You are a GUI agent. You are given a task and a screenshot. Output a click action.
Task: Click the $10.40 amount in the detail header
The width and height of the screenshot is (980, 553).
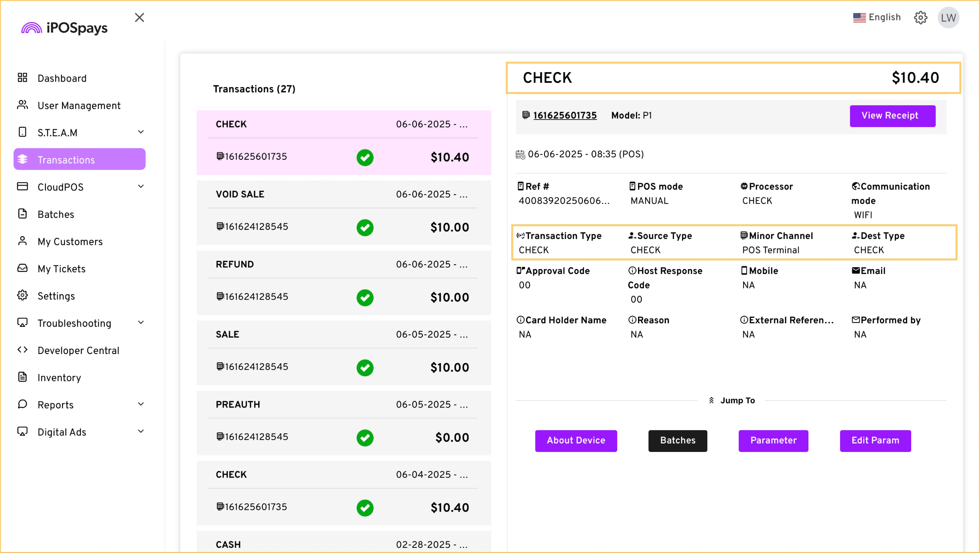point(915,78)
